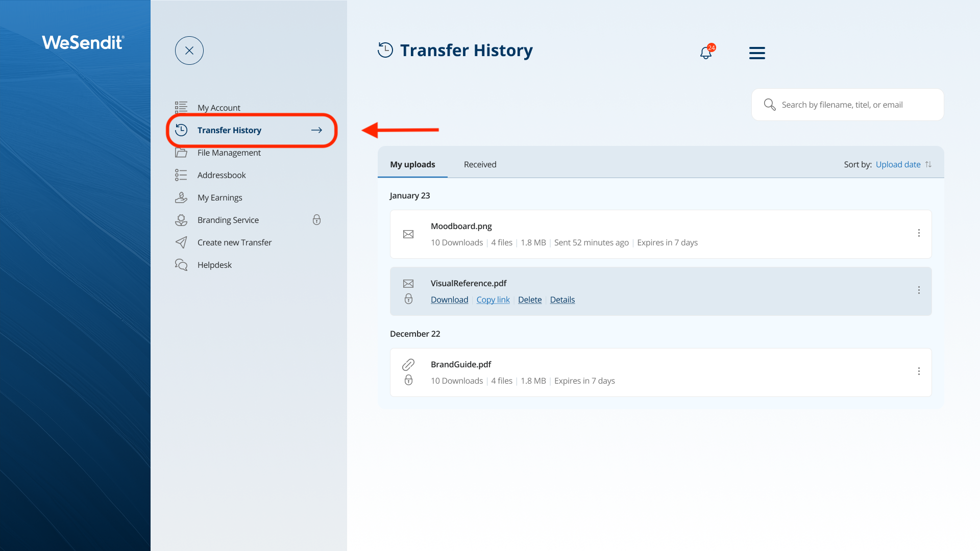Click the search magnifier icon
Viewport: 980px width, 551px height.
click(769, 105)
